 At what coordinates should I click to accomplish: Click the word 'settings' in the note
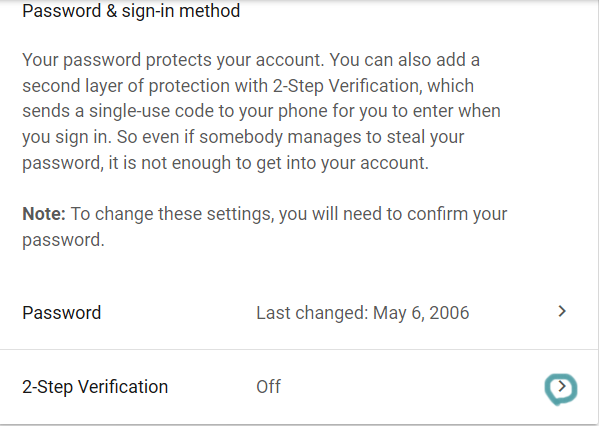pyautogui.click(x=241, y=214)
